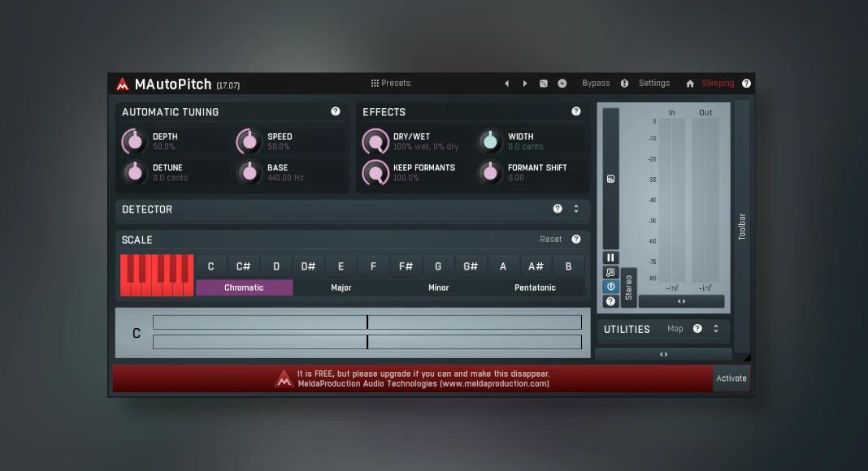Click the lower pitch detection bar
Viewport: 868px width, 471px height.
tap(367, 342)
